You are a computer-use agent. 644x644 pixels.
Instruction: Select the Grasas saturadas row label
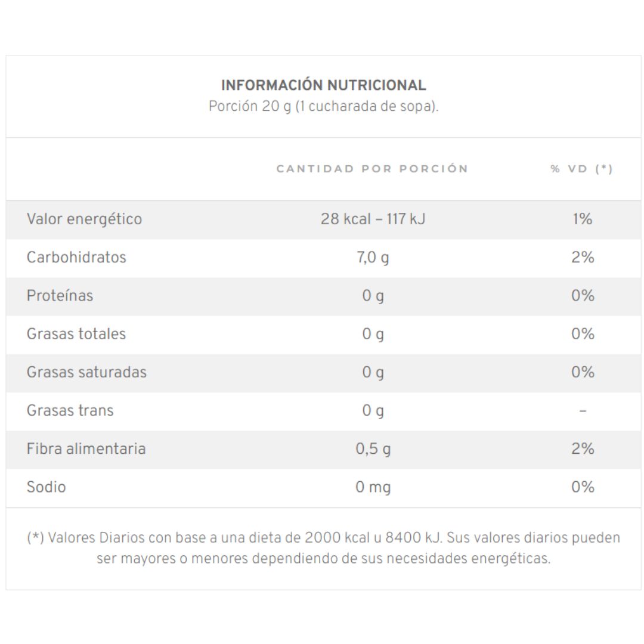[86, 371]
